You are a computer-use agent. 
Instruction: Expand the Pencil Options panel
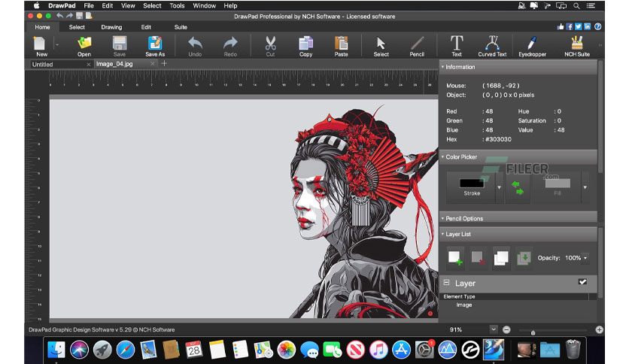443,219
